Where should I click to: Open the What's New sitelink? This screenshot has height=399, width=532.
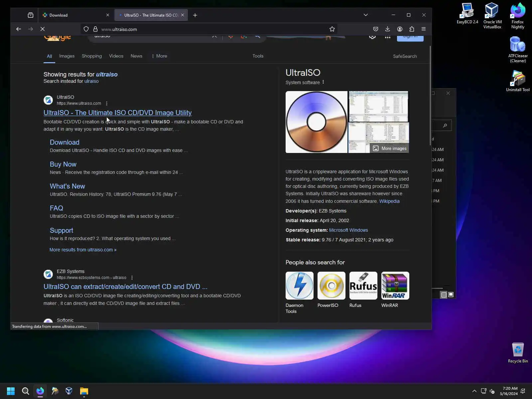coord(67,186)
